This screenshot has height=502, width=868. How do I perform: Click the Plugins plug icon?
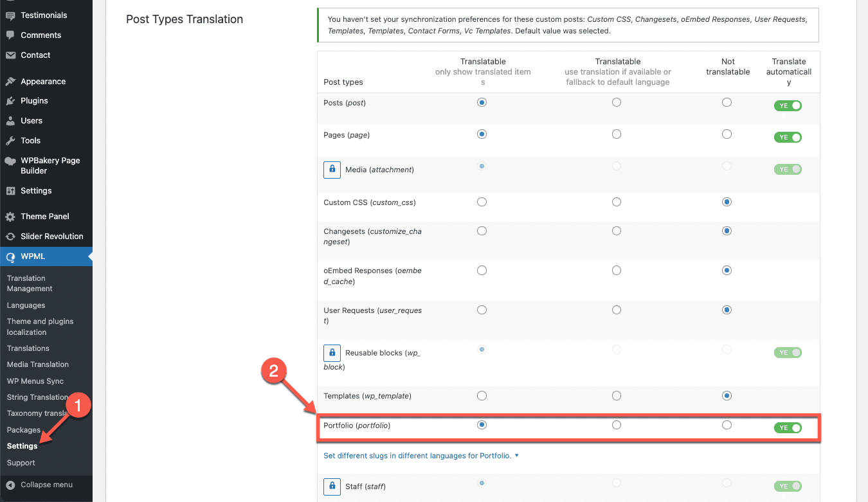click(10, 101)
